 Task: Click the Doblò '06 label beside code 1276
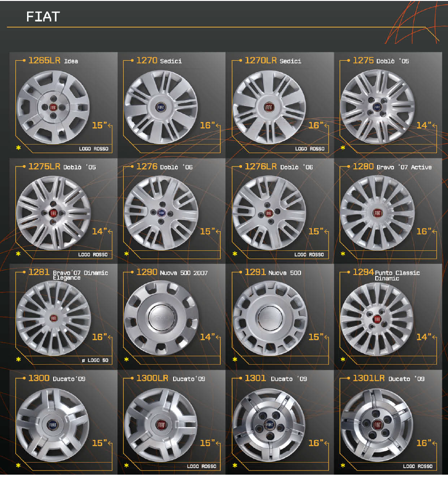(x=176, y=167)
